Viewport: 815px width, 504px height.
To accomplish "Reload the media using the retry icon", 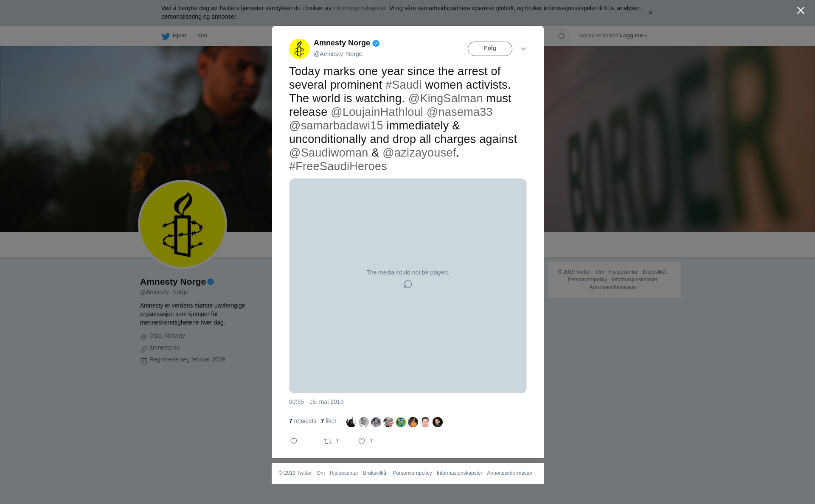I will click(408, 284).
